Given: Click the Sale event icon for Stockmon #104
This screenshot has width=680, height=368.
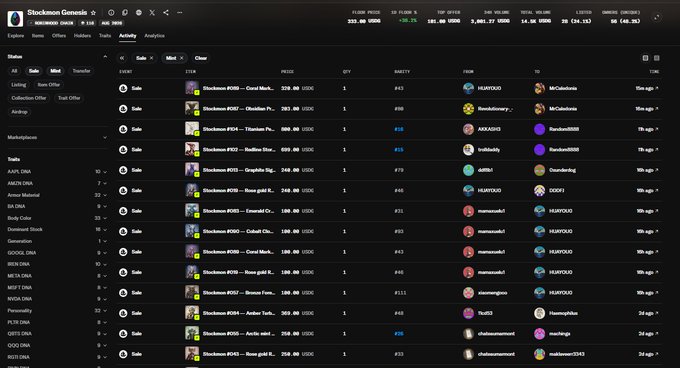Looking at the screenshot, I should click(123, 129).
